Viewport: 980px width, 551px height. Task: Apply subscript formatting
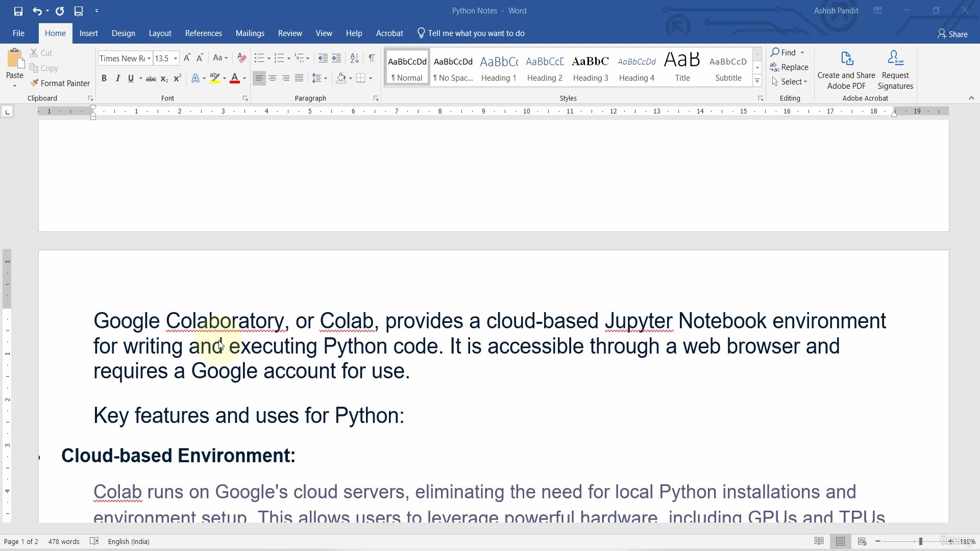(164, 79)
